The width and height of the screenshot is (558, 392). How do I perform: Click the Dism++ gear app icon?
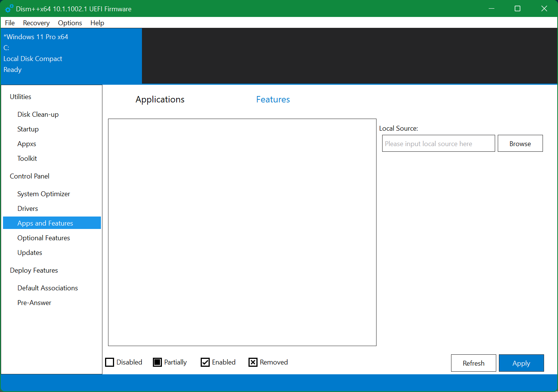coord(9,8)
